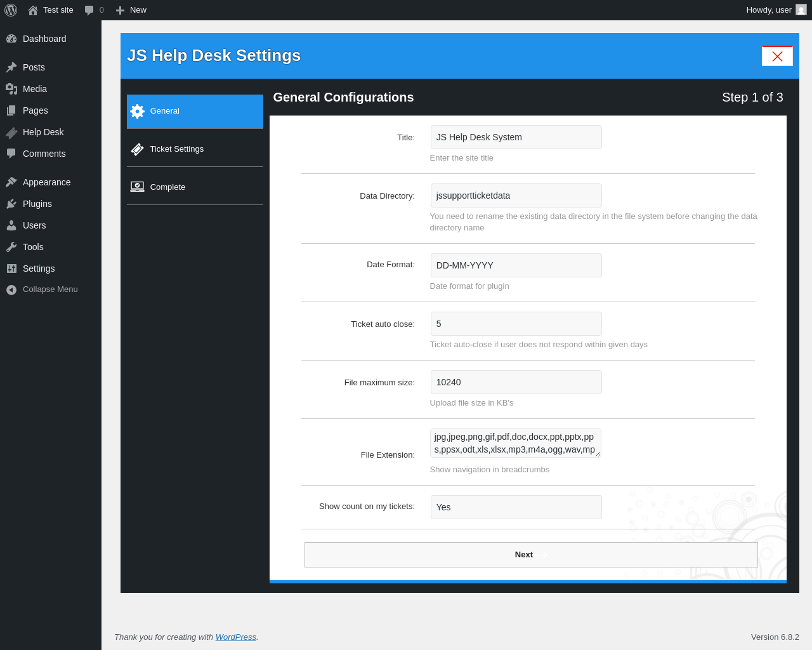Viewport: 812px width, 650px height.
Task: Close the JS Help Desk Settings wizard
Action: [x=777, y=56]
